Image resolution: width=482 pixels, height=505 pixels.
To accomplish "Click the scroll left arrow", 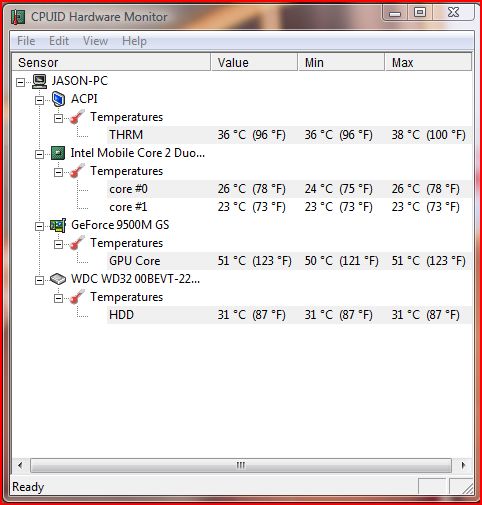I will coord(20,465).
